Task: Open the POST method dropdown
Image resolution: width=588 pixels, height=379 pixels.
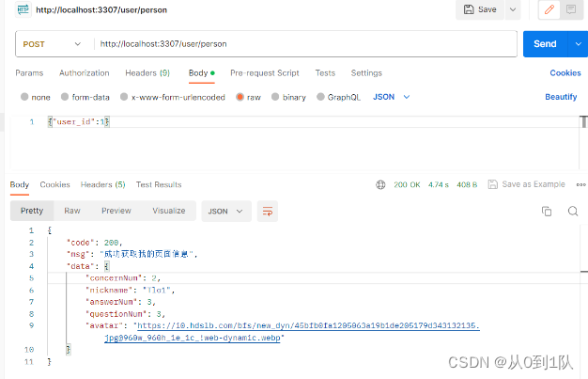Action: [x=52, y=44]
